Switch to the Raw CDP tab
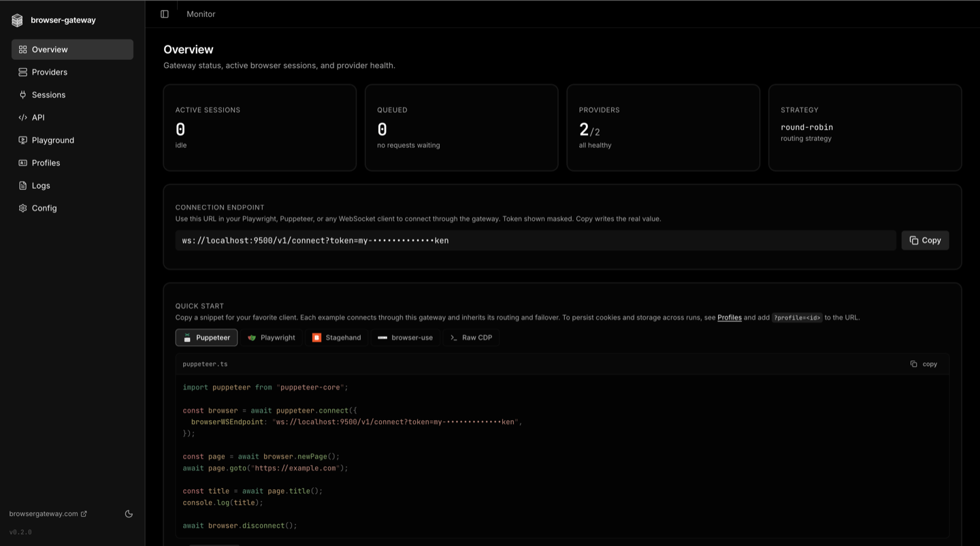 471,338
